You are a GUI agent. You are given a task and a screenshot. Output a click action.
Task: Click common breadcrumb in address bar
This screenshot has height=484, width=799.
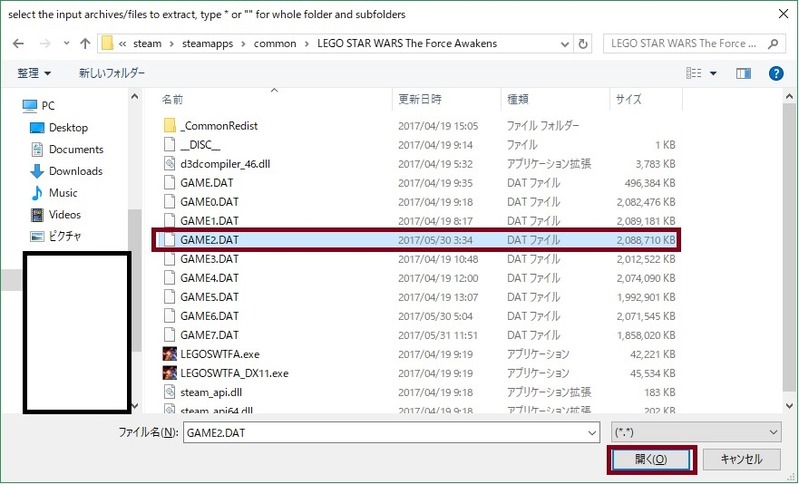275,44
